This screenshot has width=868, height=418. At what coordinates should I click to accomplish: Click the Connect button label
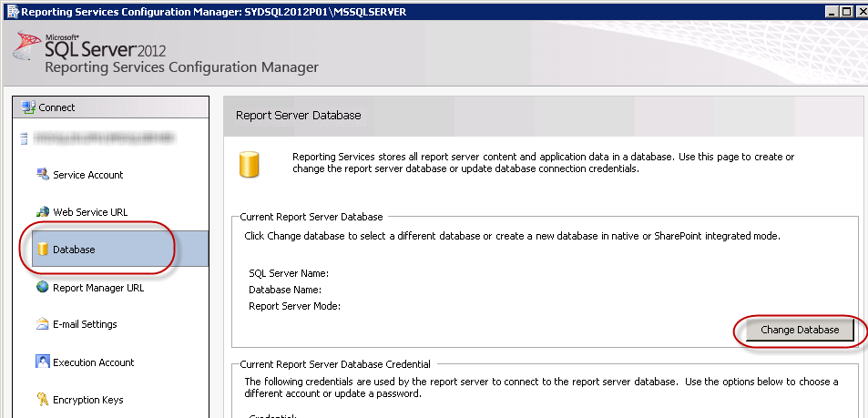[x=56, y=107]
